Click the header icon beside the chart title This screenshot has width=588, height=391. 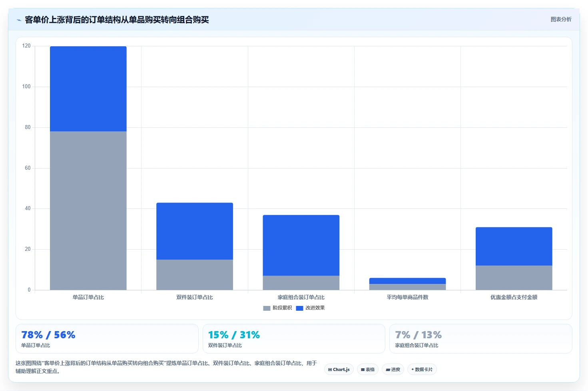(x=19, y=20)
